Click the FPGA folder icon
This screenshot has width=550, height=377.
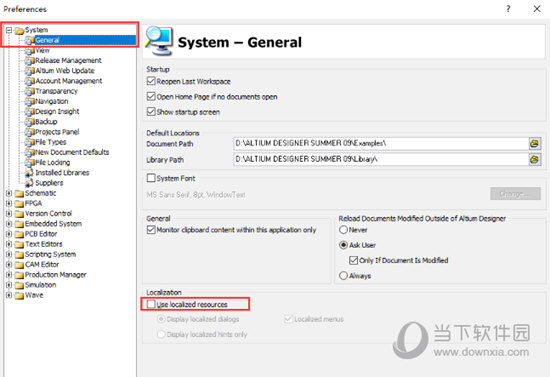[x=19, y=204]
